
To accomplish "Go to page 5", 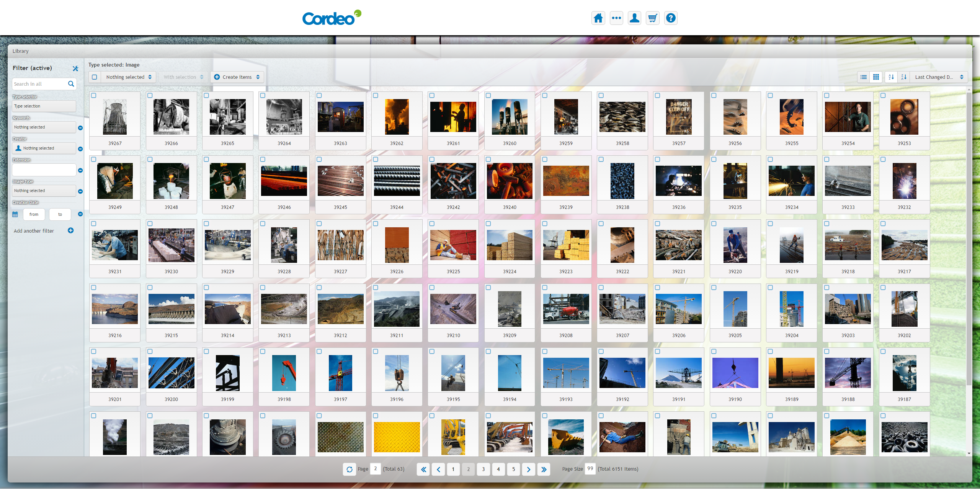I will coord(513,469).
